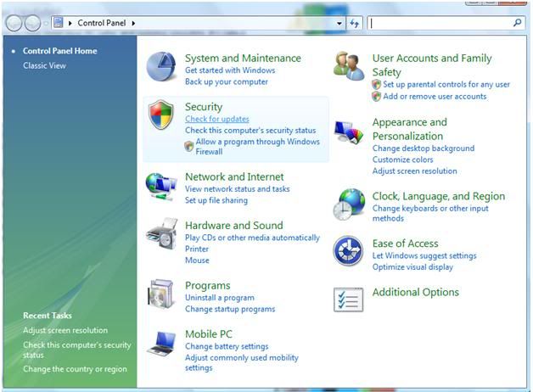
Task: Click Add or remove user accounts
Action: click(435, 97)
